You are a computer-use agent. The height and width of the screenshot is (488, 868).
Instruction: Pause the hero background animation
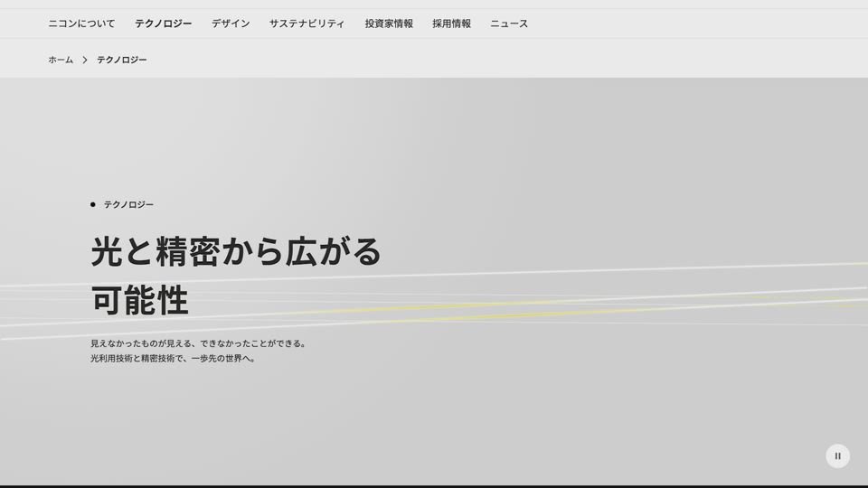click(837, 456)
